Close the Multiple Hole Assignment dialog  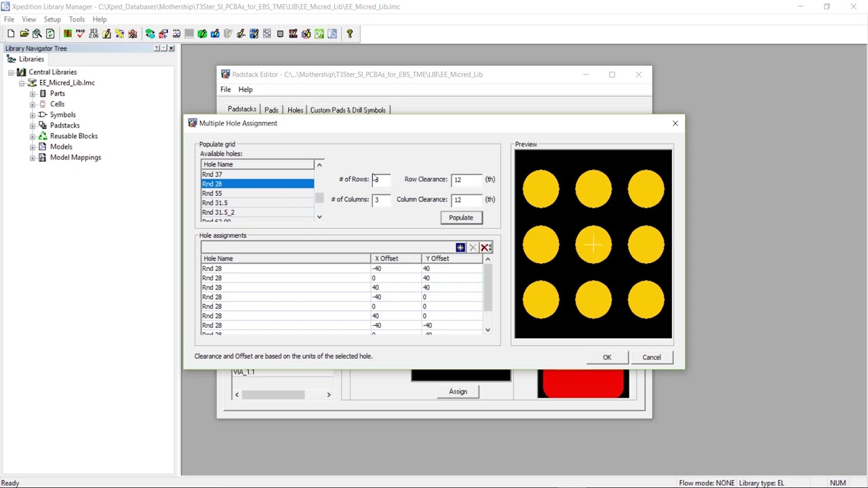[x=675, y=123]
